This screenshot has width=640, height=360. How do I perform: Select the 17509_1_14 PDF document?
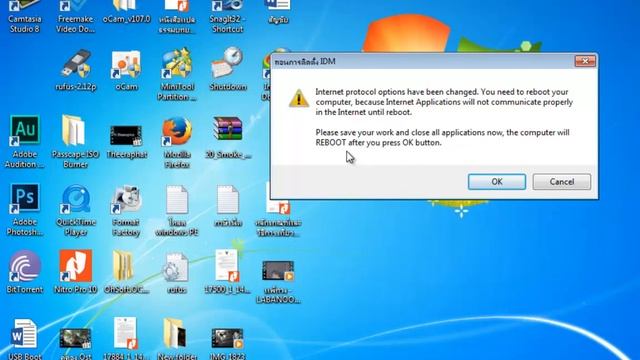227,272
